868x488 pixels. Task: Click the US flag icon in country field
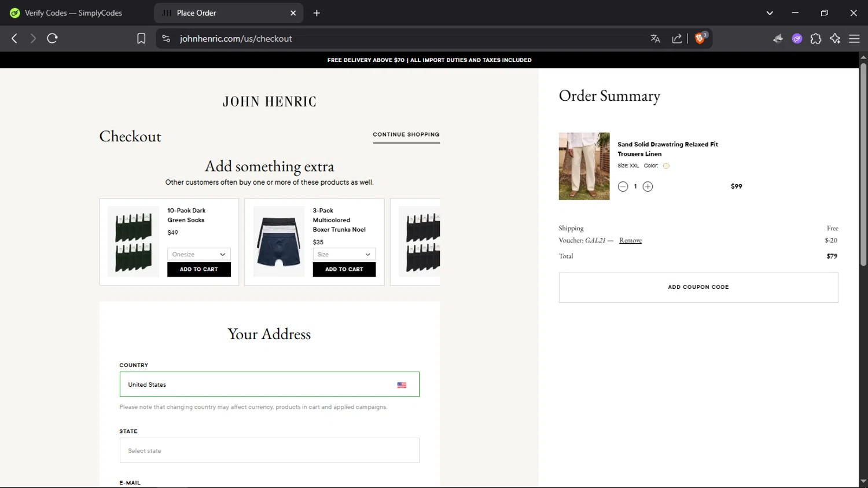coord(402,385)
